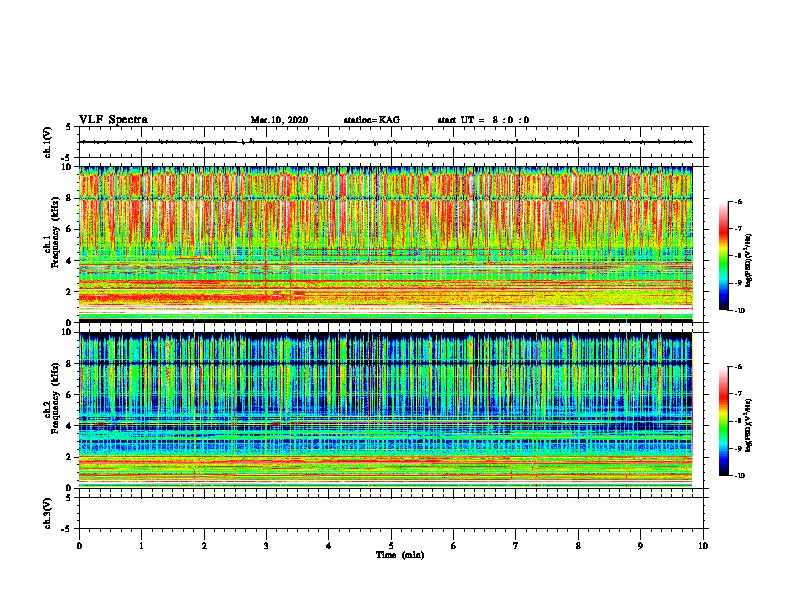This screenshot has height=612, width=792.
Task: Select the "start UT = 8 : 0 : 0" text
Action: coord(483,120)
